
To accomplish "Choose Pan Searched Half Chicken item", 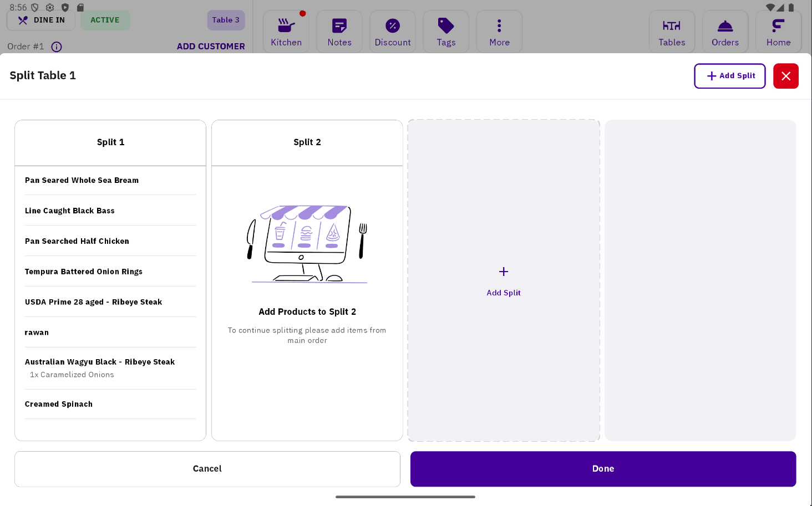I will click(x=77, y=241).
